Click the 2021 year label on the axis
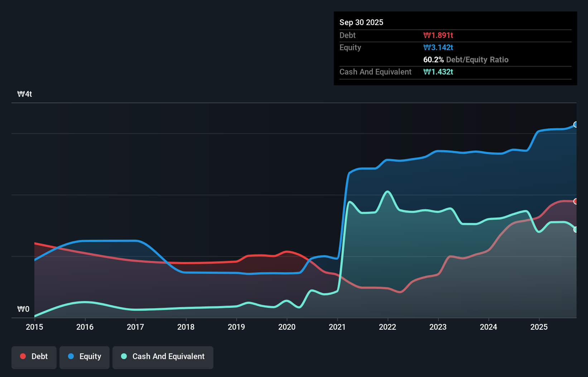 tap(337, 327)
